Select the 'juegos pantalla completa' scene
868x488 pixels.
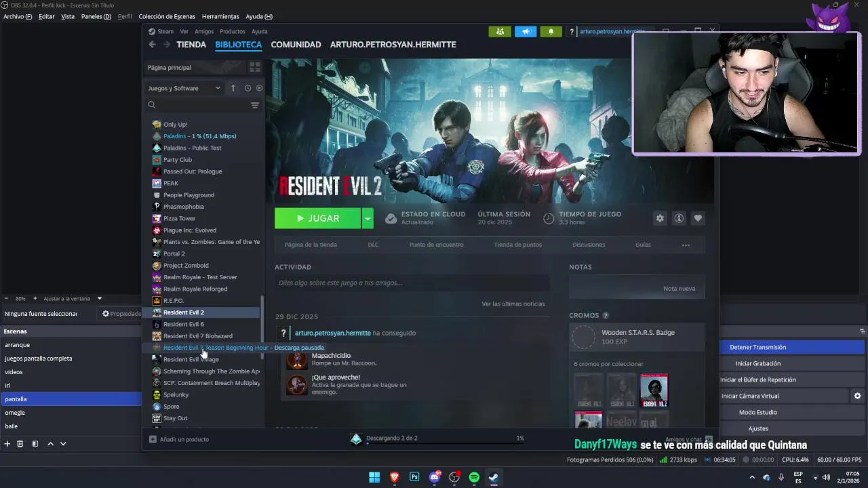click(71, 359)
